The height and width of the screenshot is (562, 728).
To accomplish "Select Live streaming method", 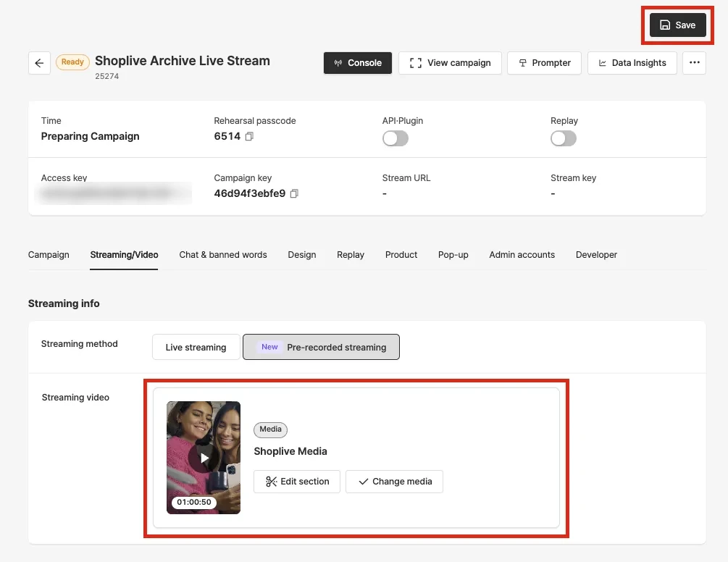I will click(x=196, y=347).
